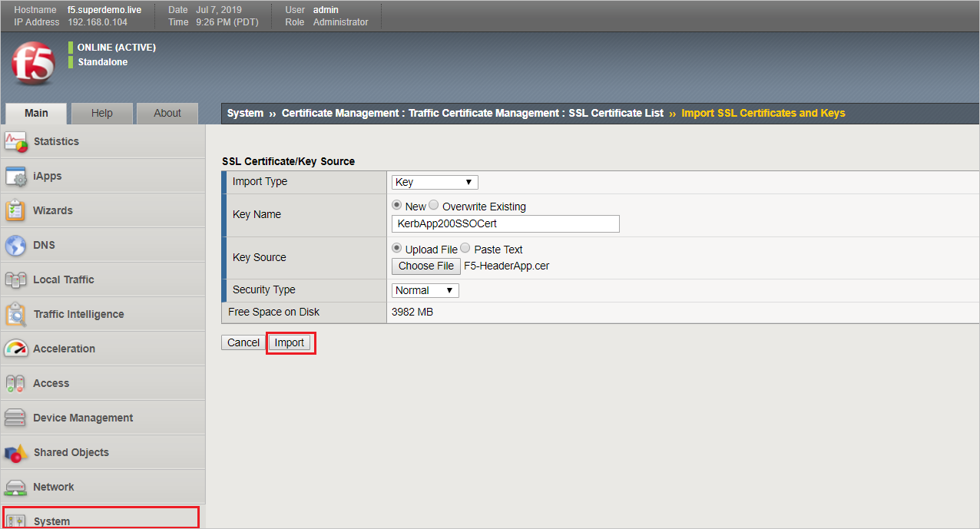This screenshot has height=529, width=980.
Task: Open the Network menu item
Action: (103, 487)
